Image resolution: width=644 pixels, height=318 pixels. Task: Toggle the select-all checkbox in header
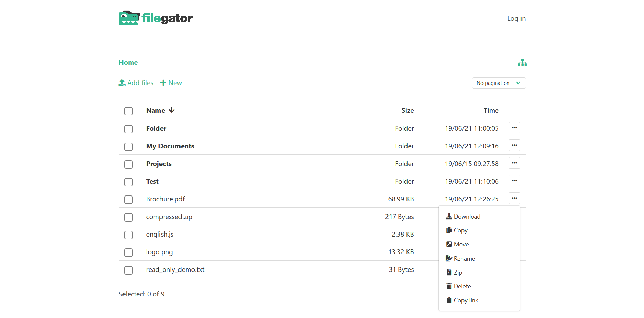pyautogui.click(x=128, y=111)
